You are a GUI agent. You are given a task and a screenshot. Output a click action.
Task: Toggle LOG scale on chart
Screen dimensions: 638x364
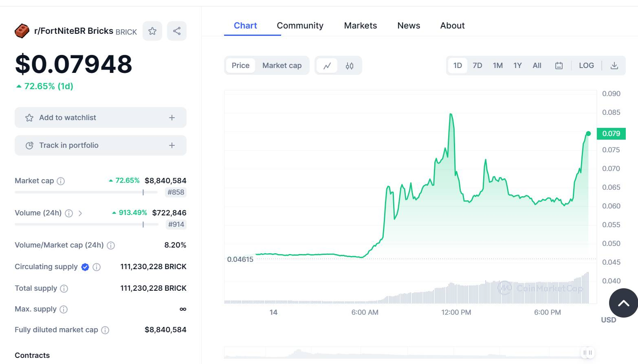(x=586, y=66)
